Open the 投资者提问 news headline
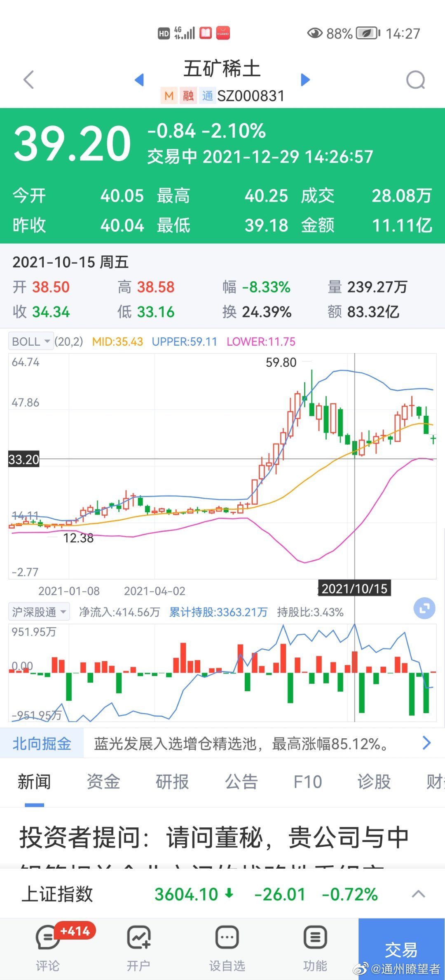 tap(214, 838)
